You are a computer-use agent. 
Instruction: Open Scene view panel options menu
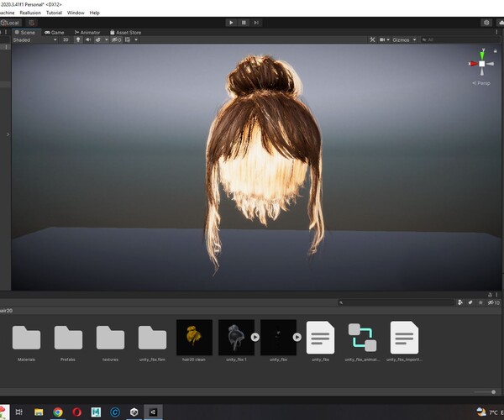point(496,32)
